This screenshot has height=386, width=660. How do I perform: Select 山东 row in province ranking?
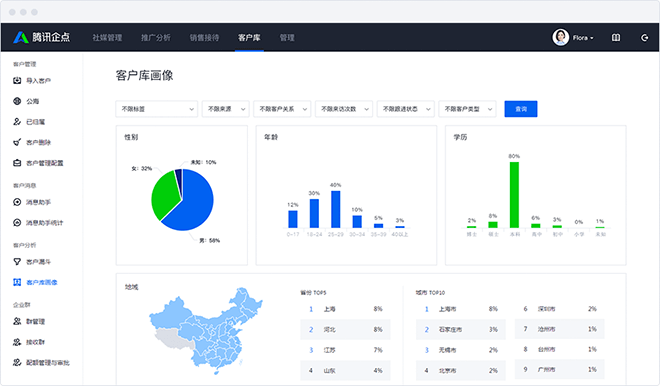pos(345,371)
